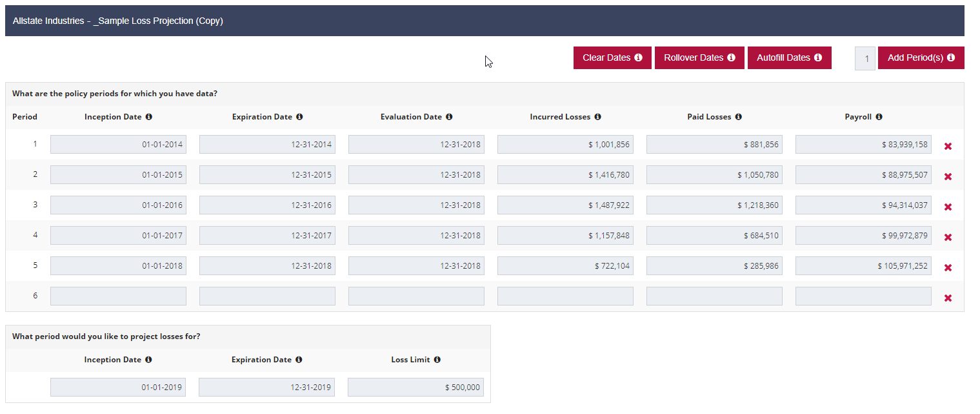Click info icon next to Payroll header
Viewport: 980px width, 414px height.
(x=879, y=117)
